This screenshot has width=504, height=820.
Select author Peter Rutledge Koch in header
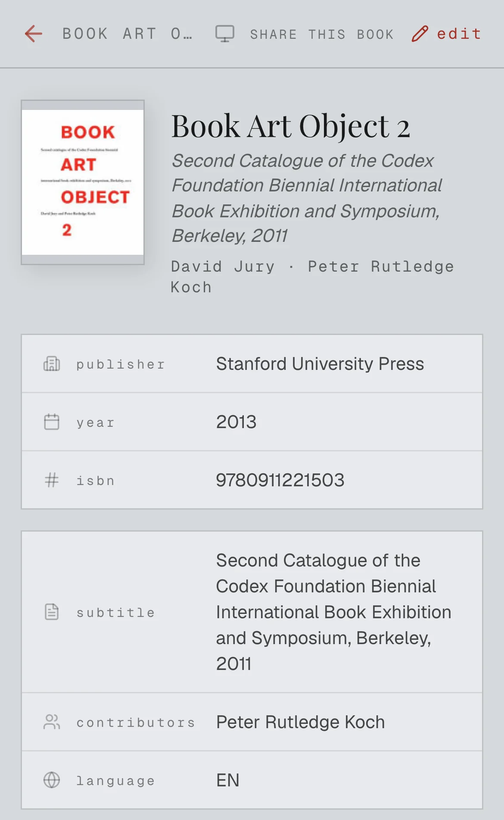tap(312, 277)
